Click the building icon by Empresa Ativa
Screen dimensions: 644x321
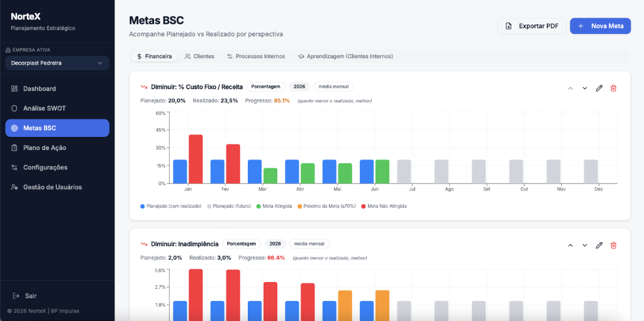tap(8, 50)
